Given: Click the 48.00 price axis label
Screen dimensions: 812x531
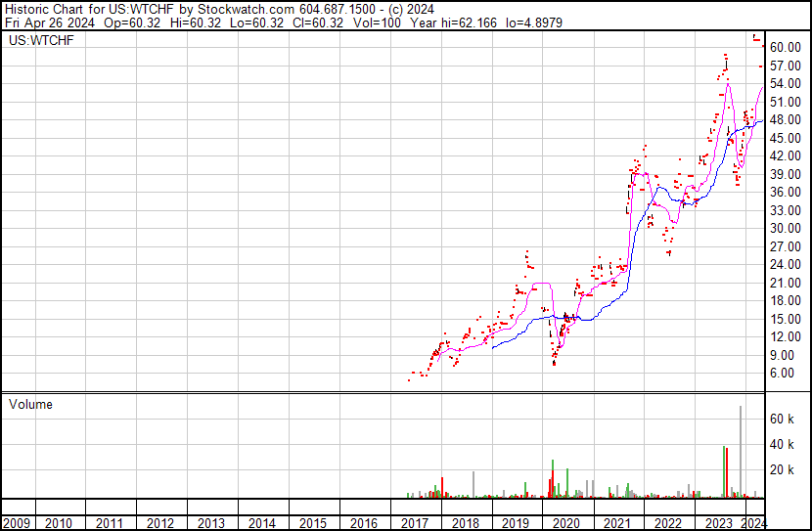Looking at the screenshot, I should tap(786, 119).
